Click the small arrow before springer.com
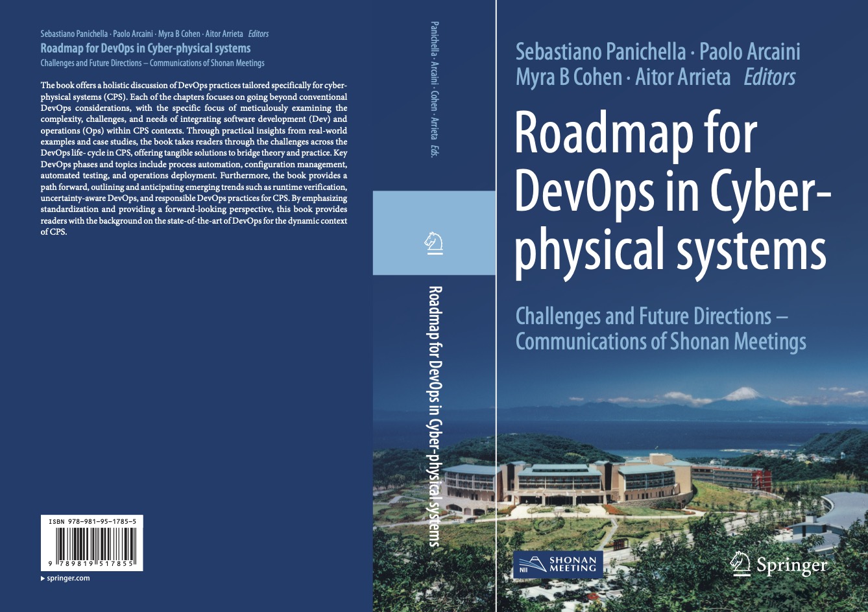 [x=43, y=578]
